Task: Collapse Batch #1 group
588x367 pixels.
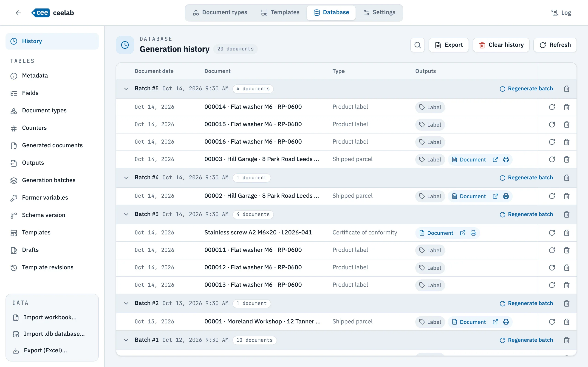Action: [126, 340]
